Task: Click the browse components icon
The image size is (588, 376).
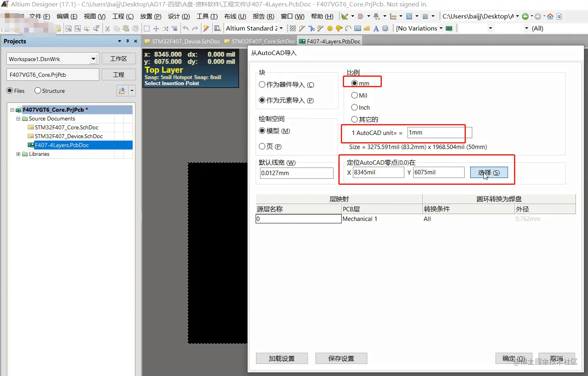Action: click(217, 29)
